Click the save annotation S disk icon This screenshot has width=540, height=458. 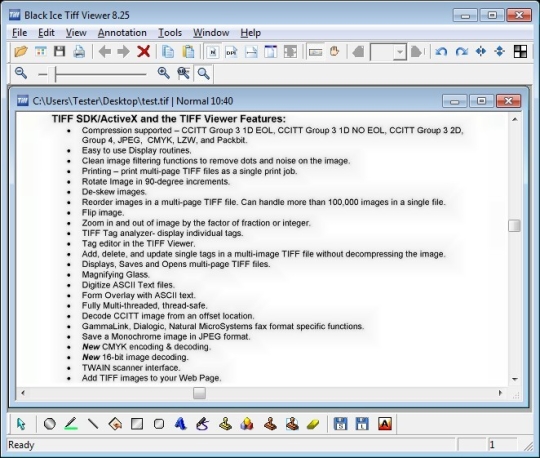341,424
